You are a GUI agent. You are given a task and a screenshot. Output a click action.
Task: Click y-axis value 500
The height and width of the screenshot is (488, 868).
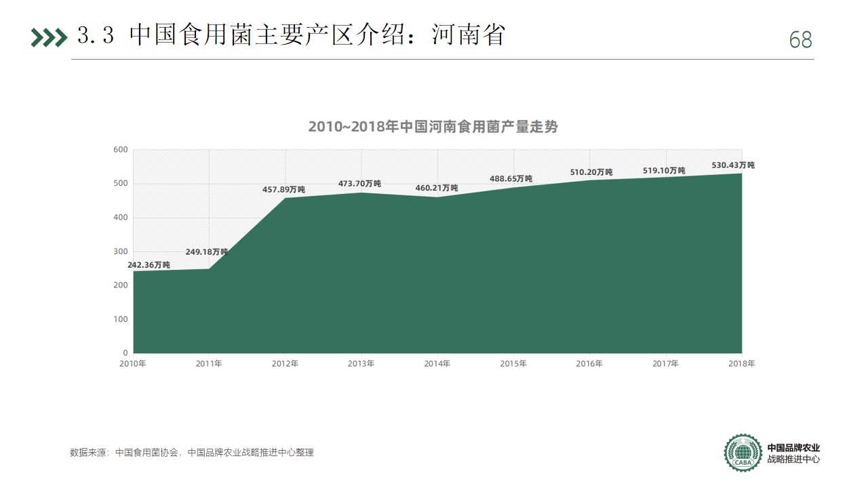coord(121,184)
